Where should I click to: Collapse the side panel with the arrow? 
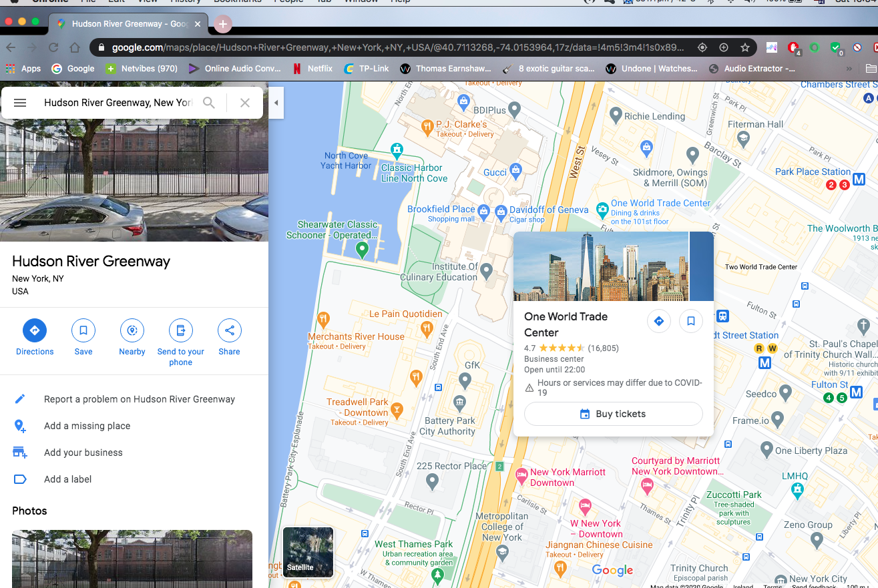tap(276, 102)
